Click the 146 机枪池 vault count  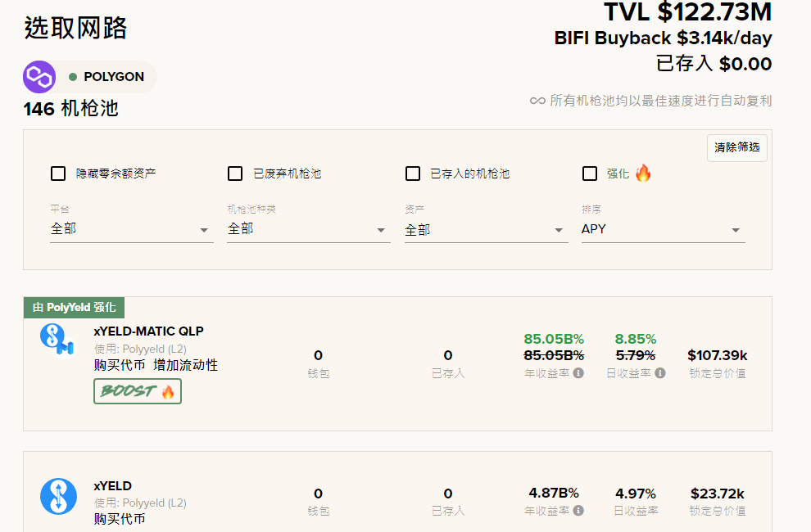pyautogui.click(x=70, y=109)
